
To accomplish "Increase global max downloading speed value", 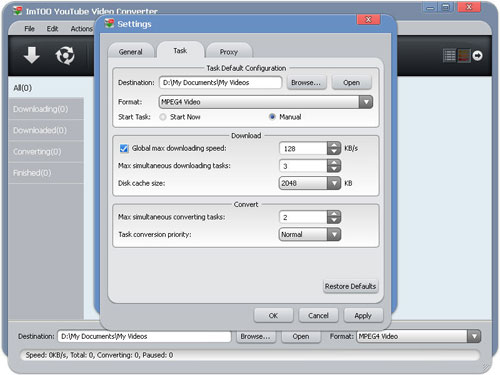I will click(x=334, y=145).
